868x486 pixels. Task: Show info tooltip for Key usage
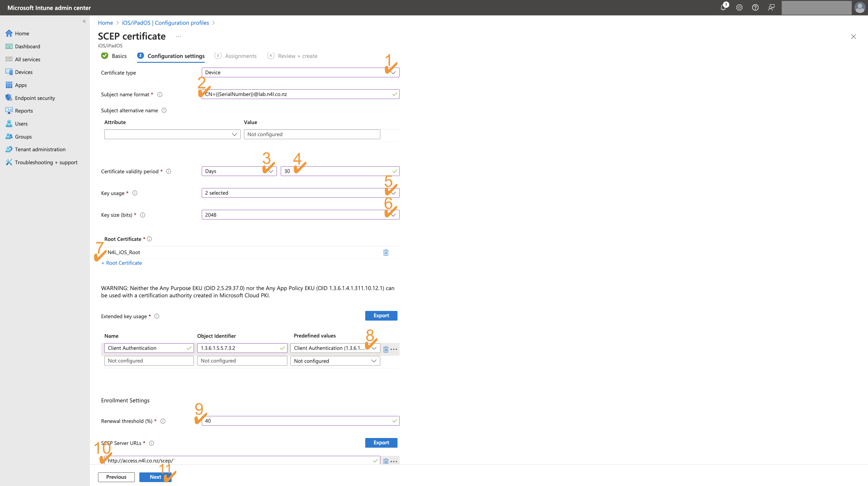(135, 193)
